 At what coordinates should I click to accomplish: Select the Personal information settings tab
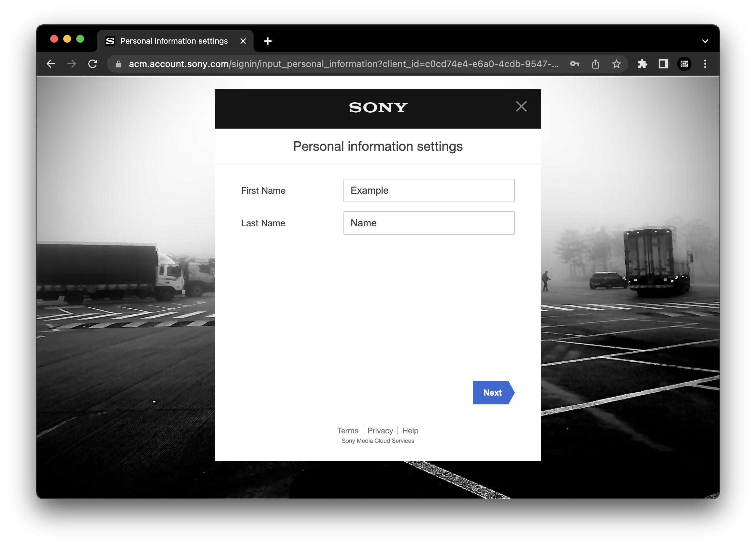tap(174, 41)
